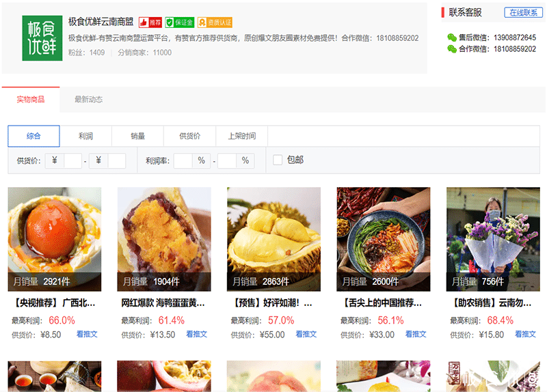547x392 pixels.
Task: Click the minimum 利润率 input field
Action: (183, 160)
